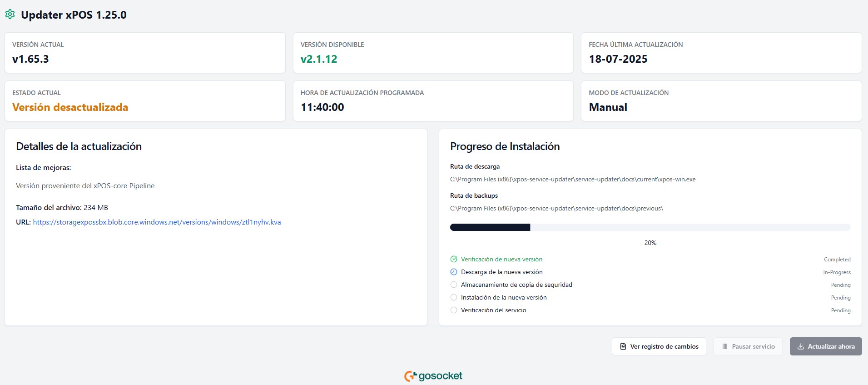Click the in-progress clock icon for Descarga

click(x=454, y=272)
